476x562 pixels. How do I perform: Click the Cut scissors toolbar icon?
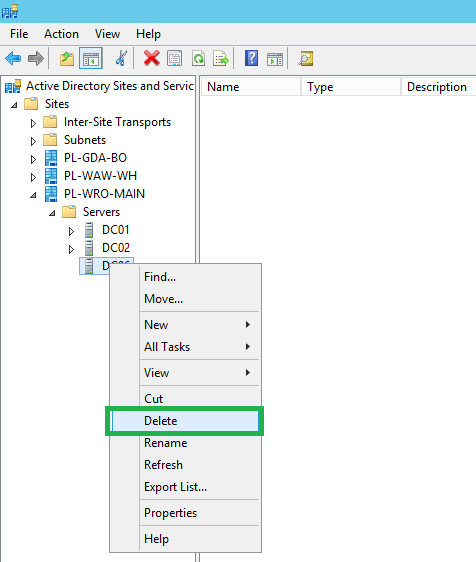(x=121, y=58)
